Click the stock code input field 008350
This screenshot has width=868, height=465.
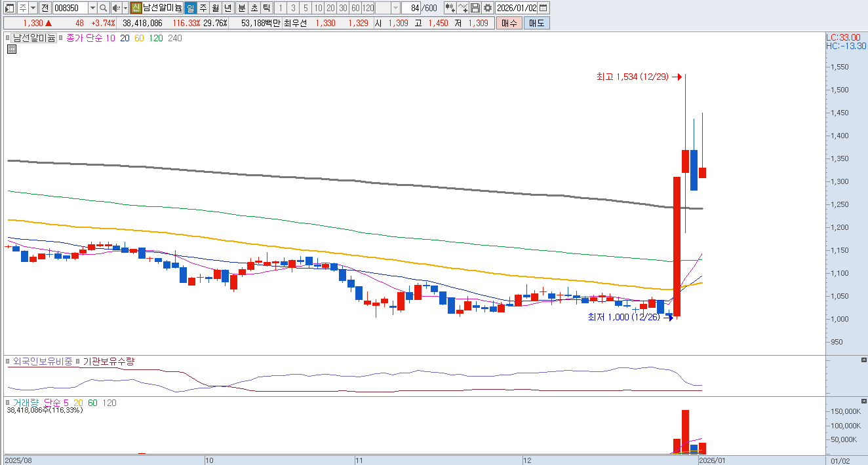tap(69, 8)
